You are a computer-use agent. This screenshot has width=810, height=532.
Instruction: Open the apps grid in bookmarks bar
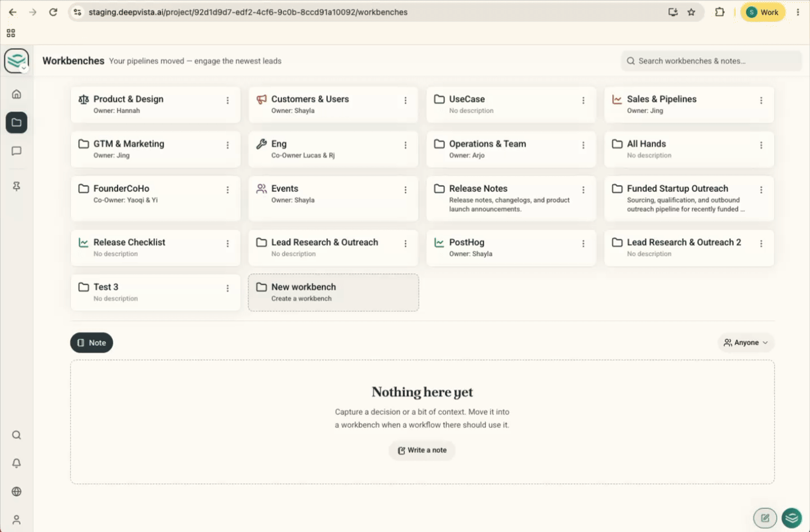point(11,34)
